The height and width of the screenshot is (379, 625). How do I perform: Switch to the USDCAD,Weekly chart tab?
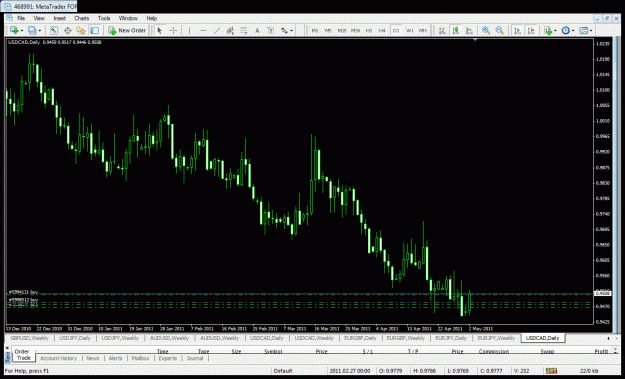click(x=314, y=338)
